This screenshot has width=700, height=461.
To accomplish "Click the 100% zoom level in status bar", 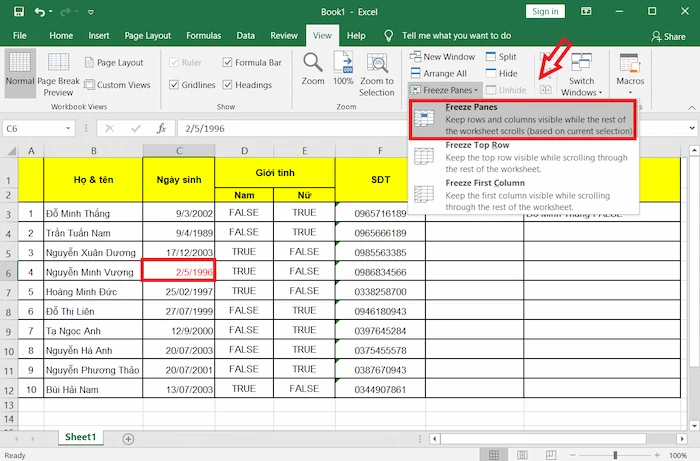I will [678, 455].
